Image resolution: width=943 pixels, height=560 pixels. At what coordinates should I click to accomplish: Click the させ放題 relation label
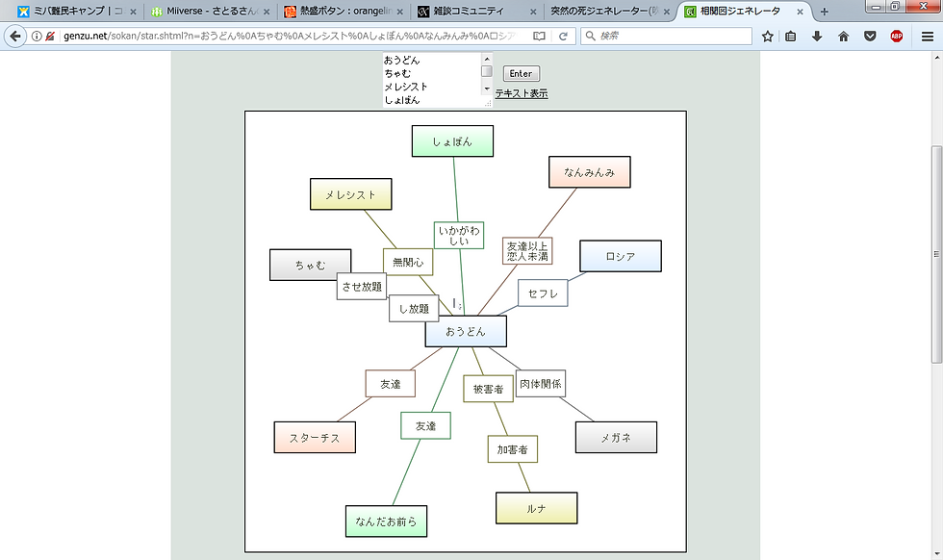(362, 287)
